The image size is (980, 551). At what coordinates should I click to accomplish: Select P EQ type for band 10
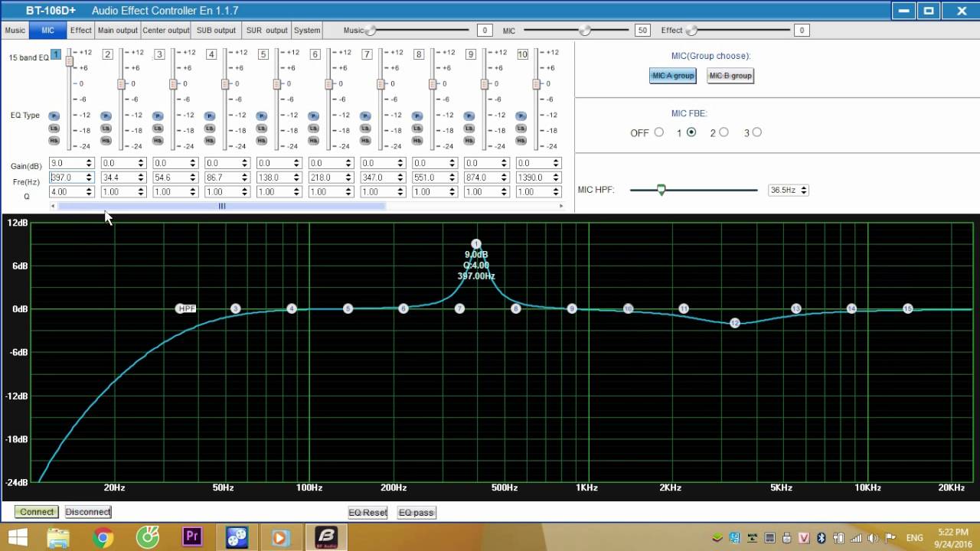click(x=522, y=116)
